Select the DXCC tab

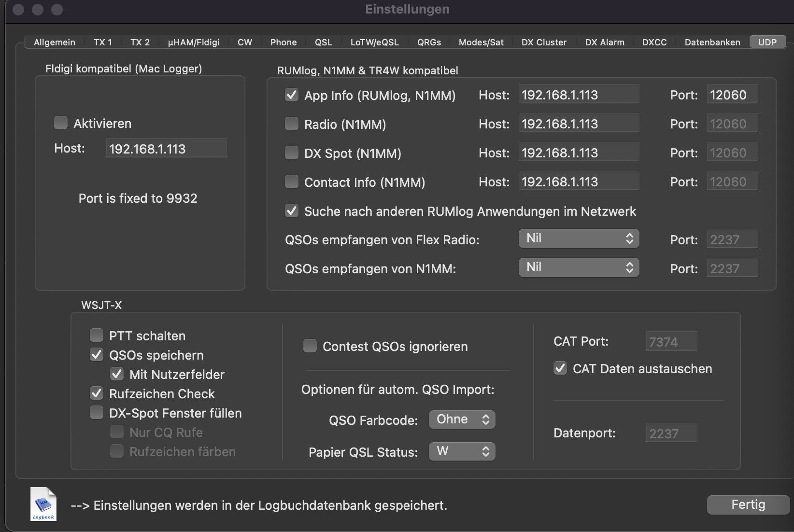click(x=654, y=42)
